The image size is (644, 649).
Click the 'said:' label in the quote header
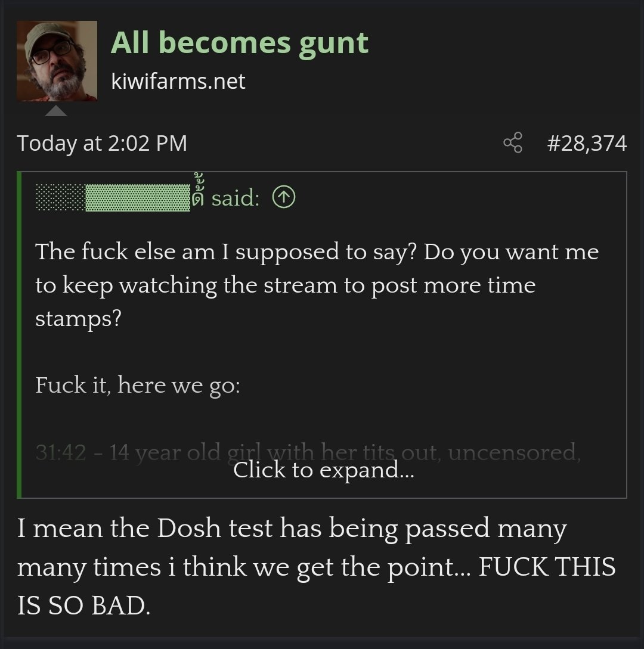[235, 198]
